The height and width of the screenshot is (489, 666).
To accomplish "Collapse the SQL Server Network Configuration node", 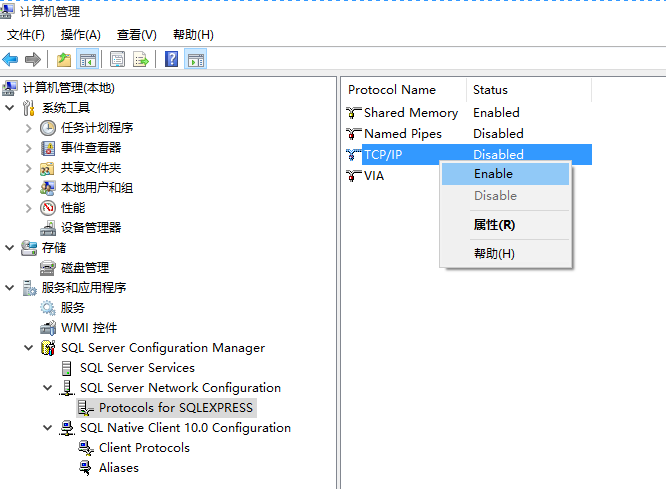I will [48, 387].
